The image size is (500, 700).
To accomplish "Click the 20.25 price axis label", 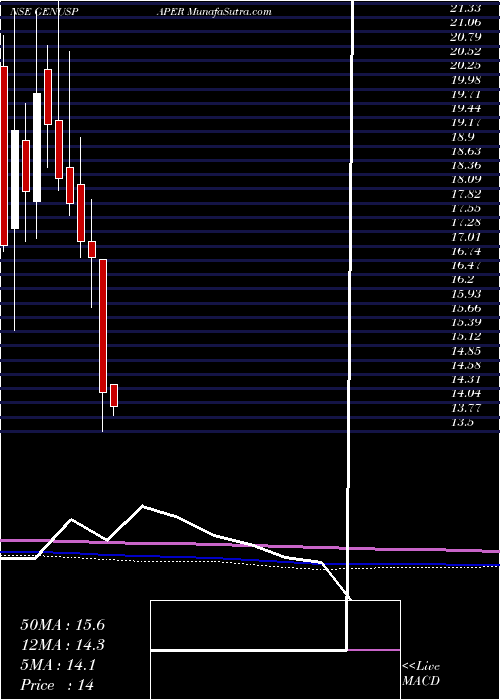I will (x=465, y=65).
